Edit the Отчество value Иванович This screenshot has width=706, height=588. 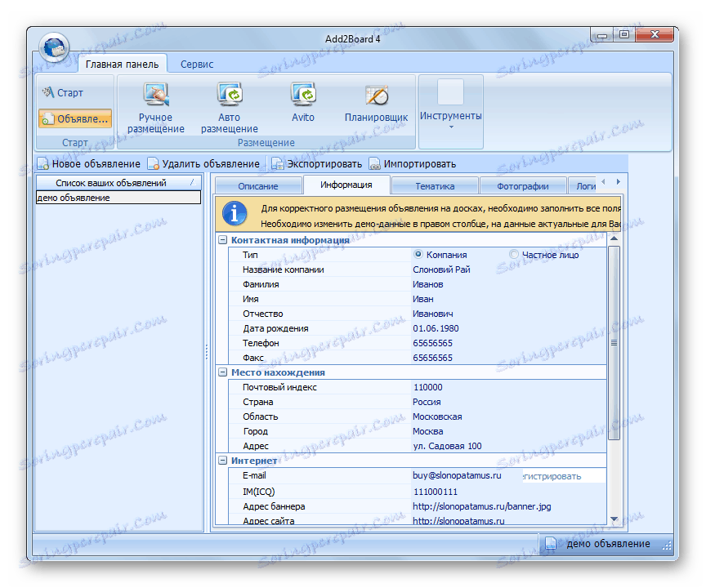[433, 314]
